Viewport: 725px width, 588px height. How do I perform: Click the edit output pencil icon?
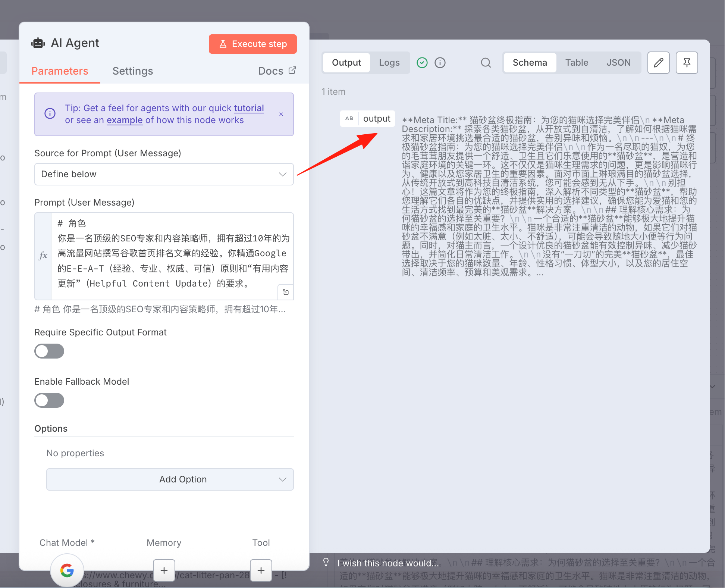point(658,63)
